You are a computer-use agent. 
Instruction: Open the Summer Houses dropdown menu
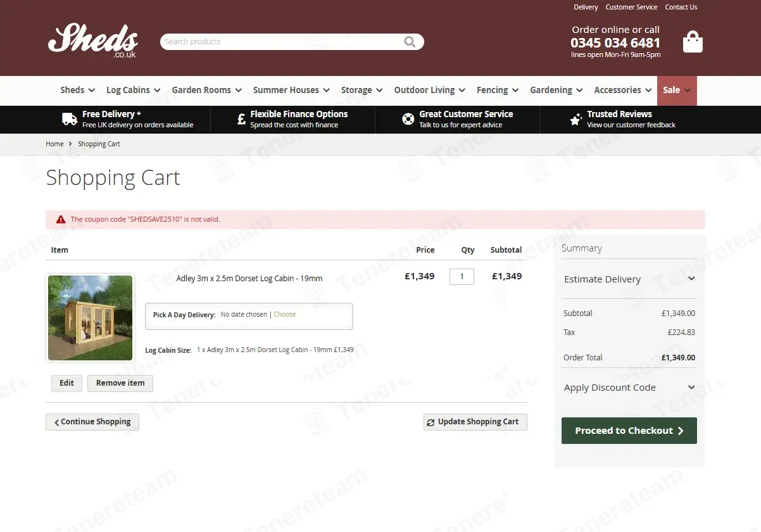click(291, 90)
